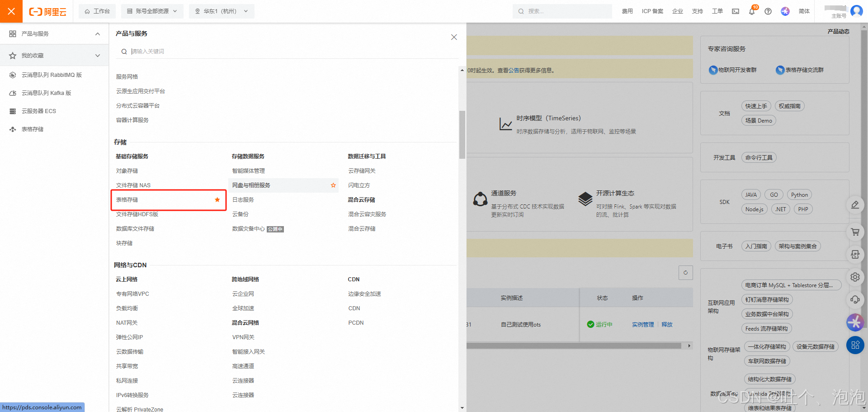Open the Python SDK link
The image size is (868, 412).
click(x=799, y=194)
